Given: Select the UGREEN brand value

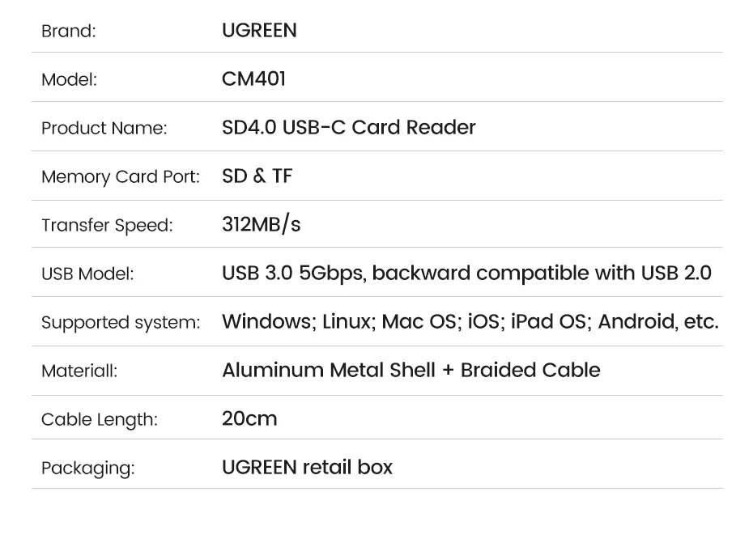Looking at the screenshot, I should tap(259, 31).
